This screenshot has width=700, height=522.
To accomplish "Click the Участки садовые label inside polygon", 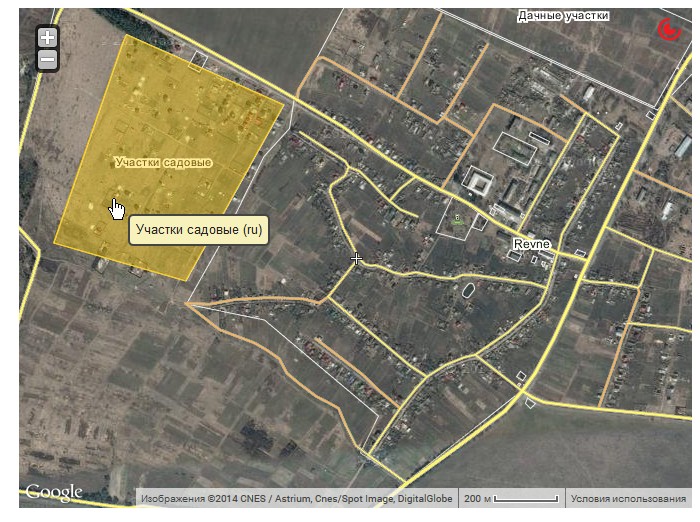I will [x=163, y=162].
